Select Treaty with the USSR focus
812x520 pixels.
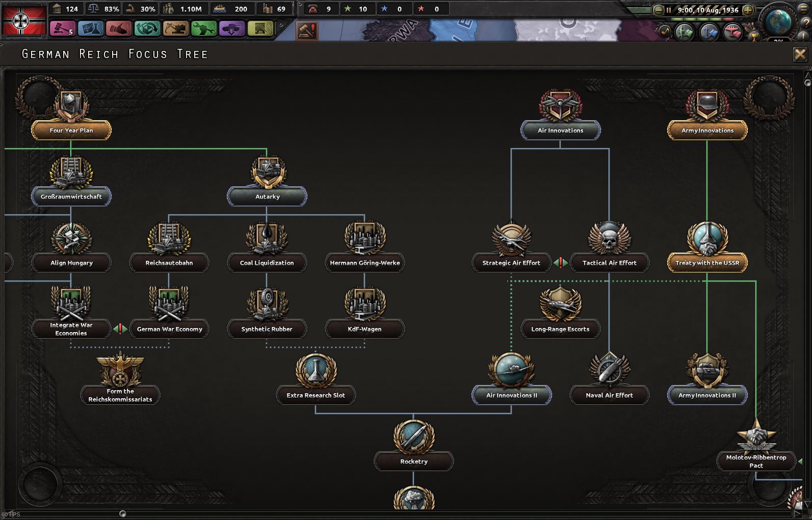coord(707,263)
